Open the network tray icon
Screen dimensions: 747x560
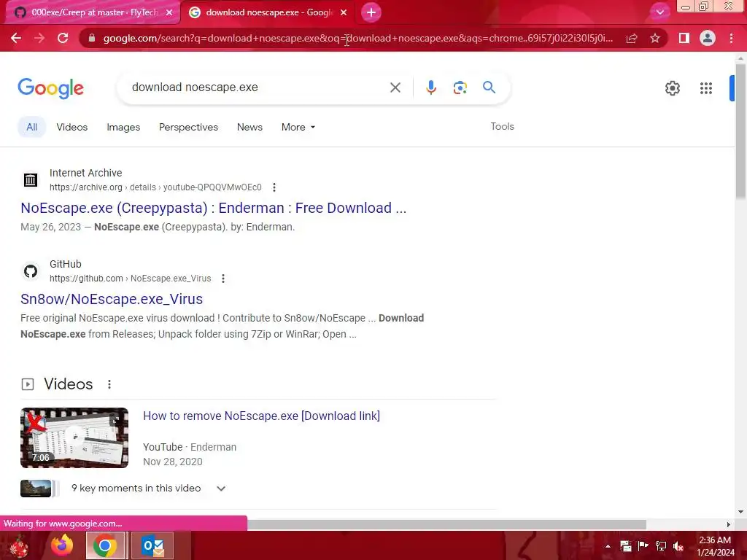point(661,546)
